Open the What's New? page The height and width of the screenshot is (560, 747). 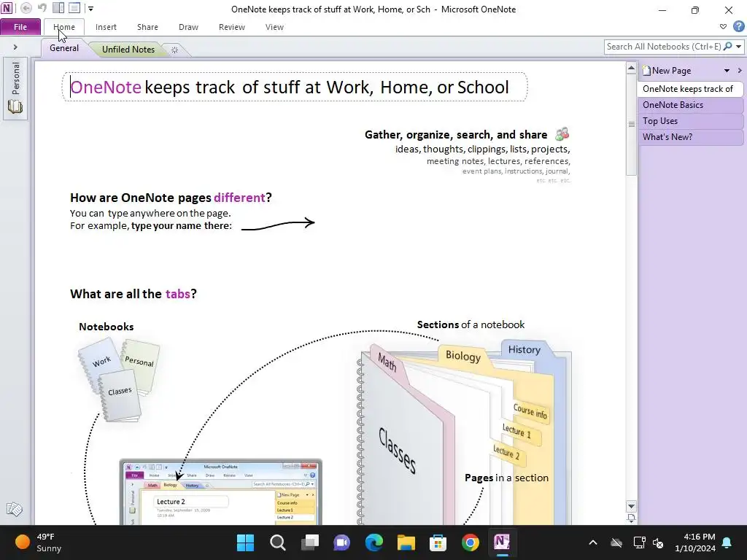click(x=690, y=137)
